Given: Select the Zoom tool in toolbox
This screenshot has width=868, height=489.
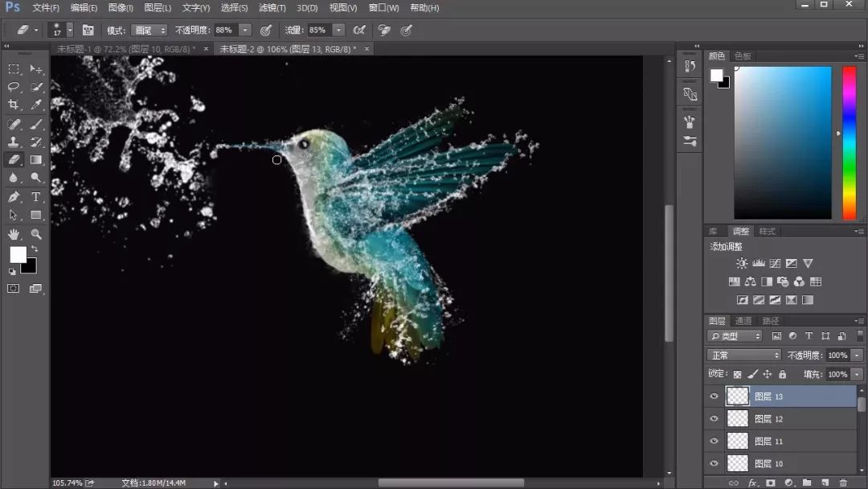Looking at the screenshot, I should pyautogui.click(x=36, y=234).
